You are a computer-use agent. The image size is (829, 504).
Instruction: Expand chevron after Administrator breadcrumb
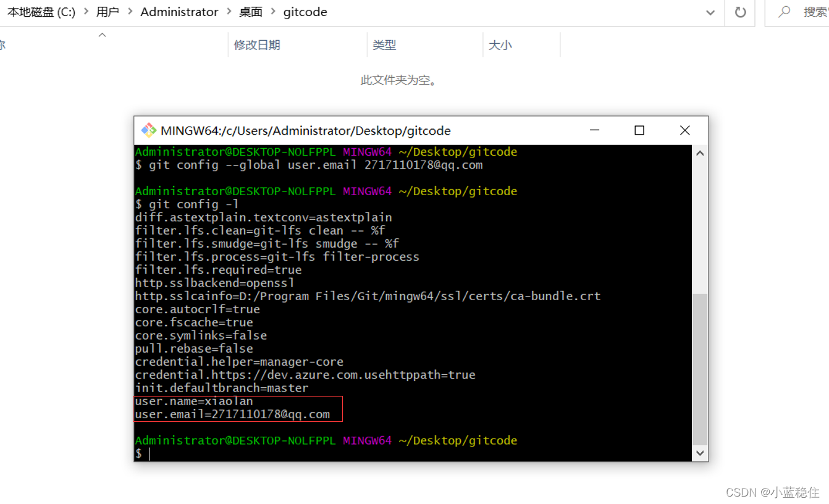229,12
